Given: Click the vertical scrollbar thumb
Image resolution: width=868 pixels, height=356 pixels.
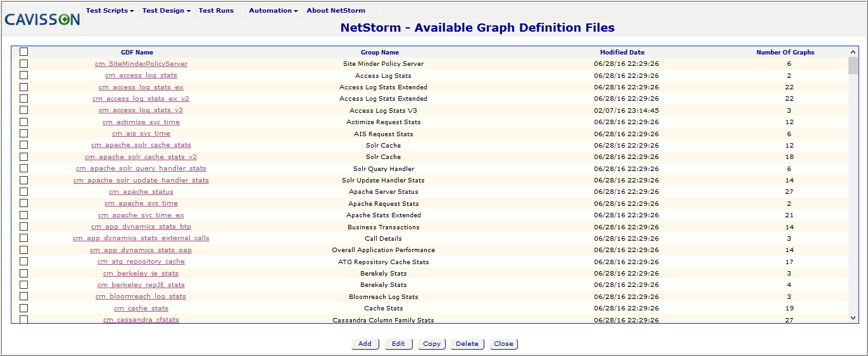Looking at the screenshot, I should tap(853, 66).
